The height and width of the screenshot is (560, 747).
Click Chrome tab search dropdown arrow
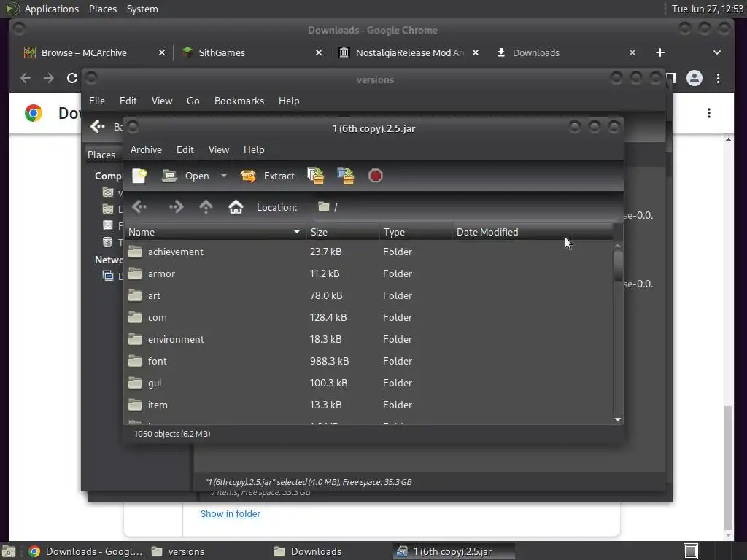pyautogui.click(x=717, y=52)
